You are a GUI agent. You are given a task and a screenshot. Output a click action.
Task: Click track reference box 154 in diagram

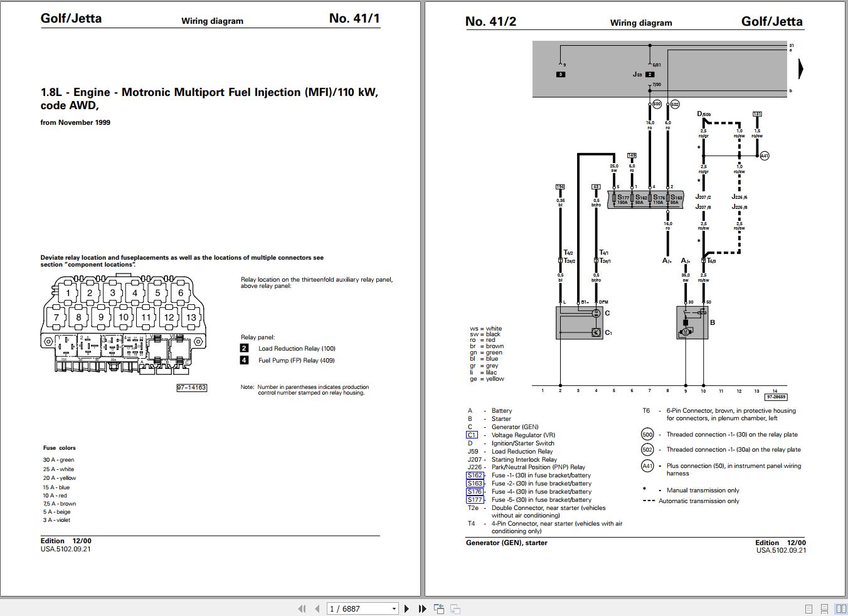pos(560,187)
